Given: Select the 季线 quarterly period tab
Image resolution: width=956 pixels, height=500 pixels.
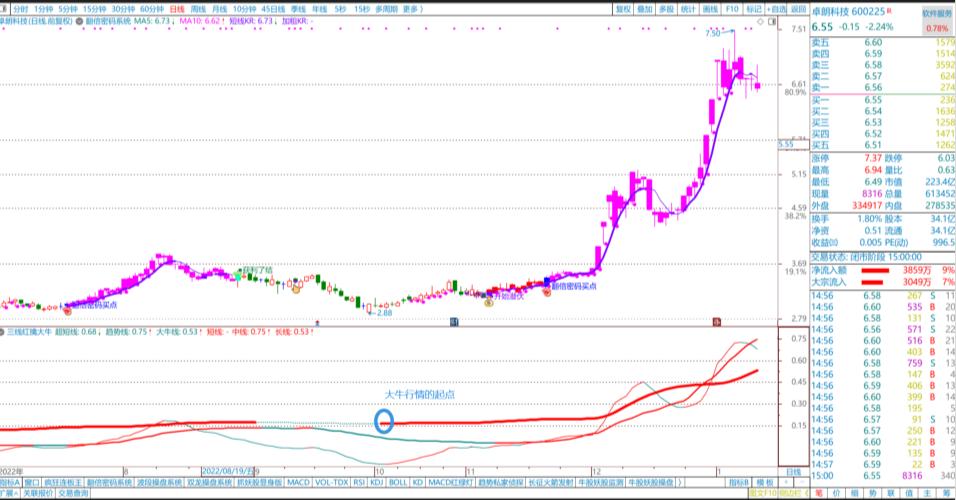Looking at the screenshot, I should click(298, 9).
